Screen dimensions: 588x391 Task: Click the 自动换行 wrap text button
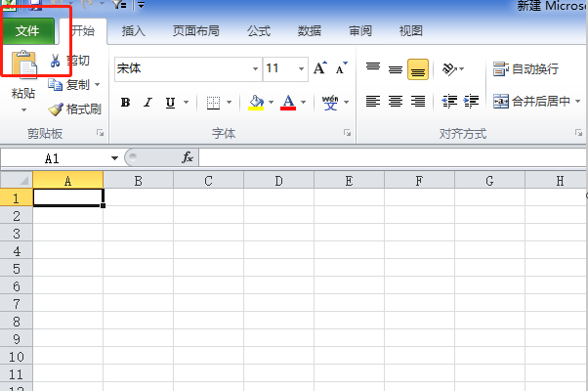coord(525,69)
